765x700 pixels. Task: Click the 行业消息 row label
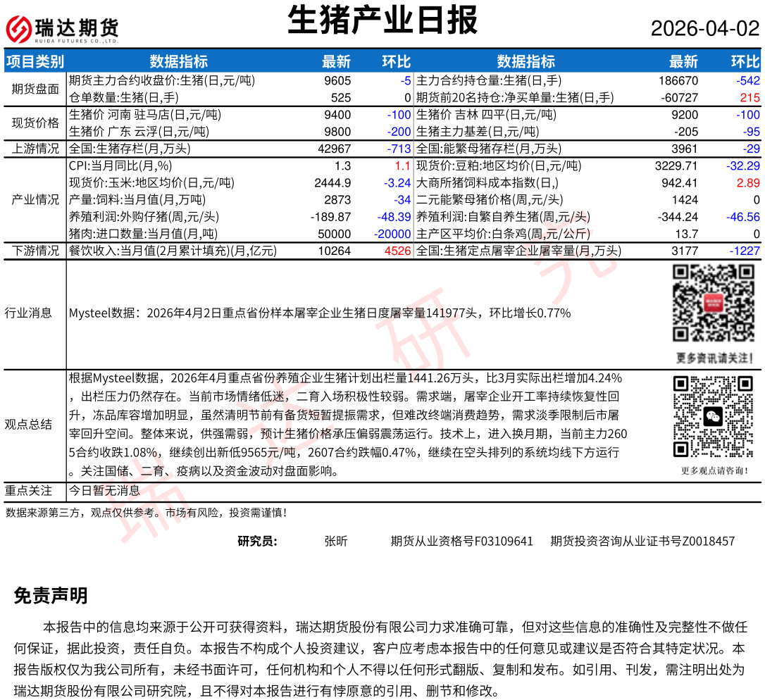(x=28, y=313)
